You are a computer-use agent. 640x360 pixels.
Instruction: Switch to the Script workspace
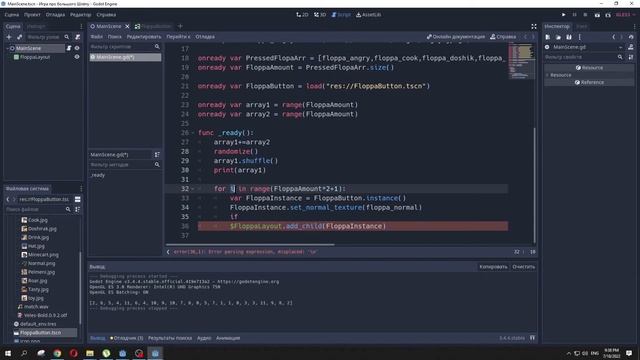pyautogui.click(x=341, y=15)
